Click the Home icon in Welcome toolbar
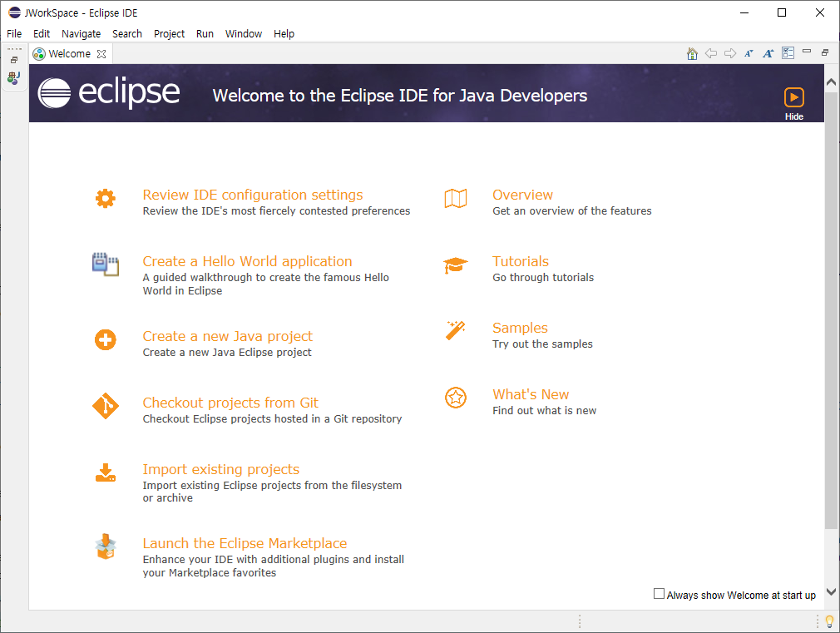The height and width of the screenshot is (633, 840). click(692, 53)
